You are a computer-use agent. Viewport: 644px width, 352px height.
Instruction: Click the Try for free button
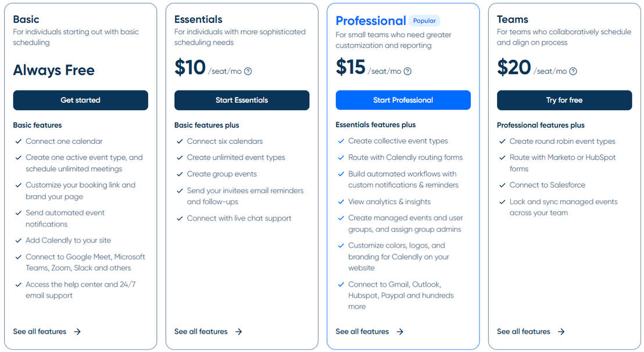565,100
